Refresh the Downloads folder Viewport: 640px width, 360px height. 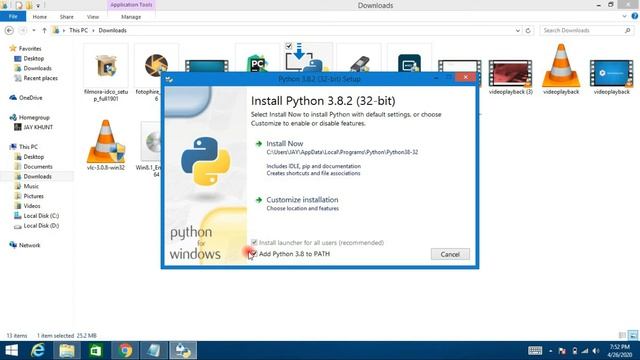coord(528,31)
